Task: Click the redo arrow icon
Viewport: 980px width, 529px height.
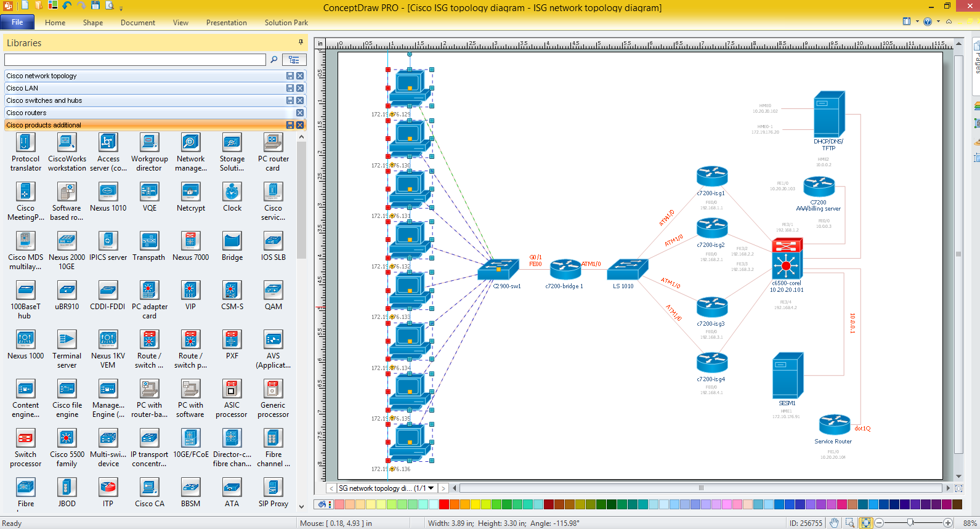Action: [x=81, y=6]
